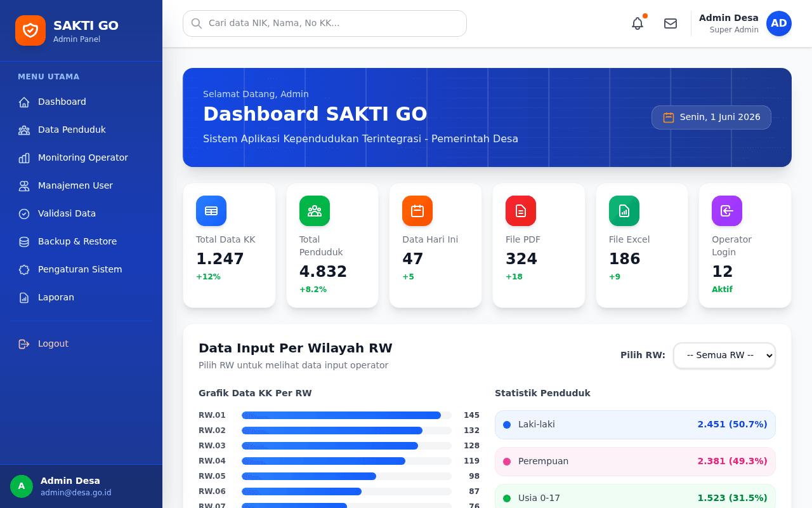
Task: Click the 186 File Excel value
Action: 625,259
